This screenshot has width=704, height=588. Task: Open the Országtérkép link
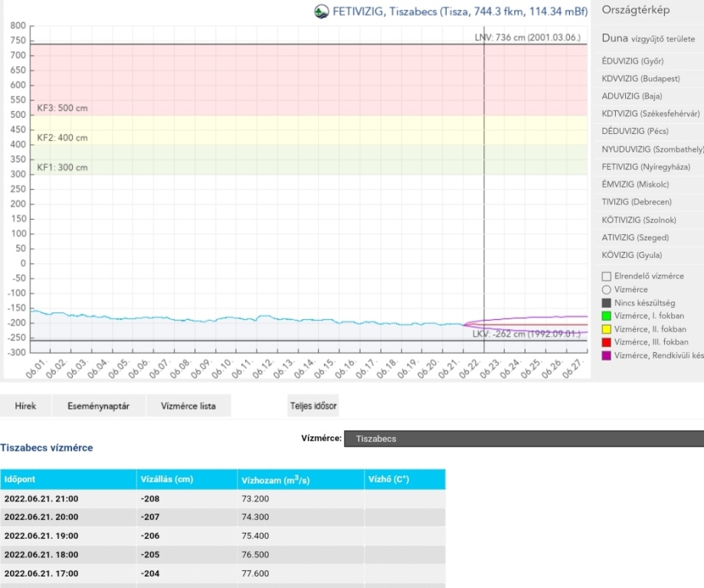tap(636, 10)
